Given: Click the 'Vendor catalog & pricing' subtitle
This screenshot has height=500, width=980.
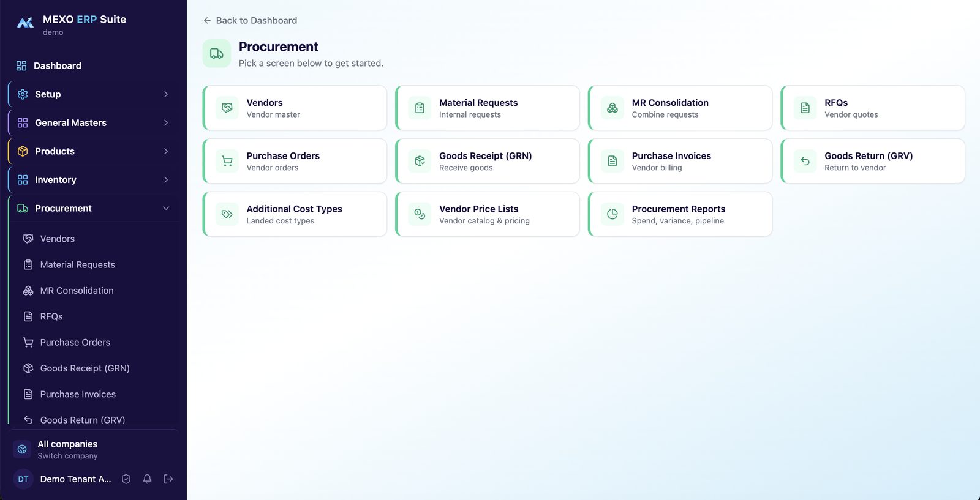Looking at the screenshot, I should tap(484, 221).
